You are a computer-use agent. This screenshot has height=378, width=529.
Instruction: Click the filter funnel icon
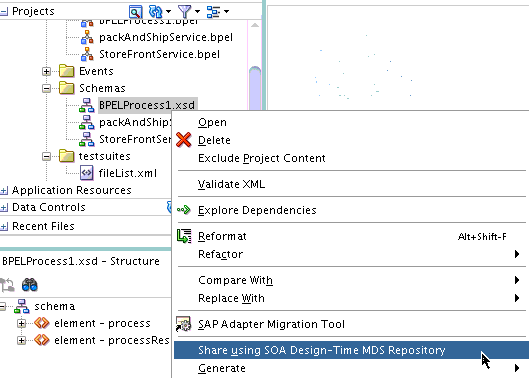[x=185, y=12]
